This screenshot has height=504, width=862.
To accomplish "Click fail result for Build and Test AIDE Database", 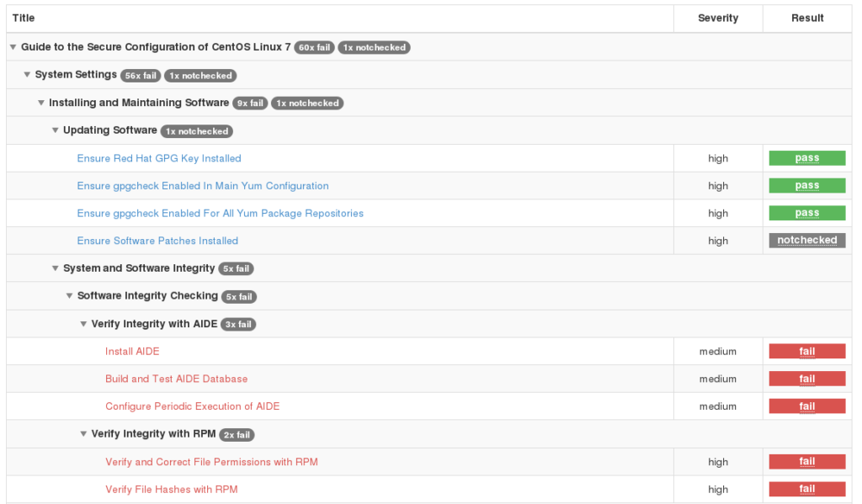I will [806, 379].
